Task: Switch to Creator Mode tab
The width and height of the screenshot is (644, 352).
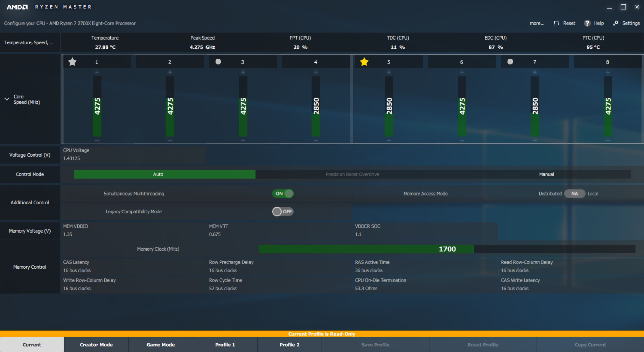Action: pos(96,344)
